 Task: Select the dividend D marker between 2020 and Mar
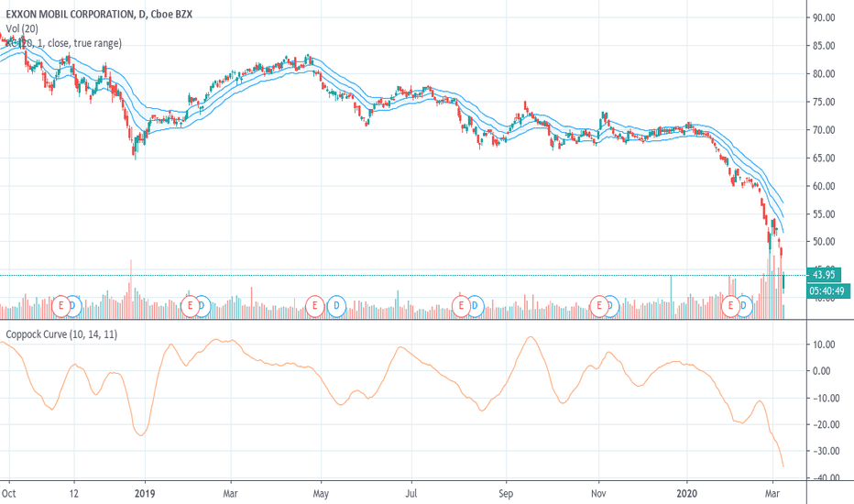point(744,306)
